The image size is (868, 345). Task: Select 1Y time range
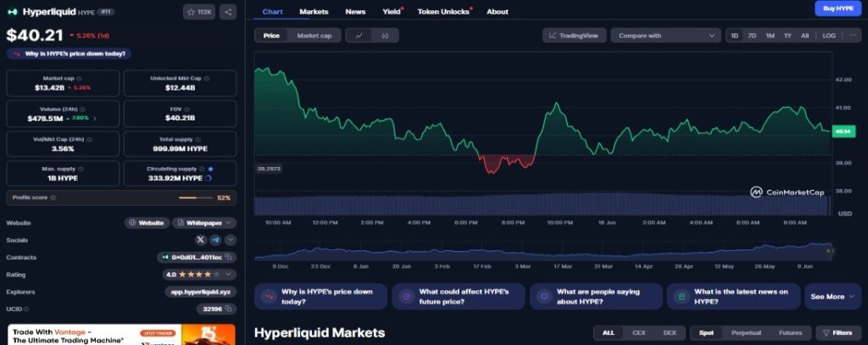pos(787,36)
